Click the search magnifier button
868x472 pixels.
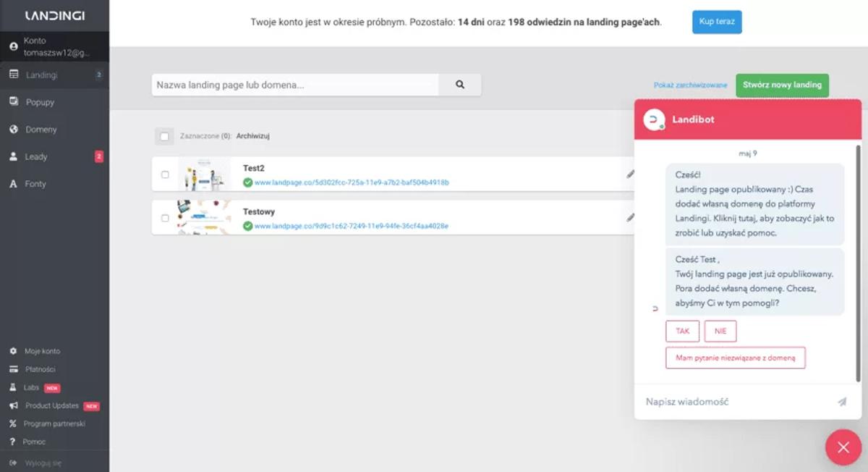tap(460, 85)
